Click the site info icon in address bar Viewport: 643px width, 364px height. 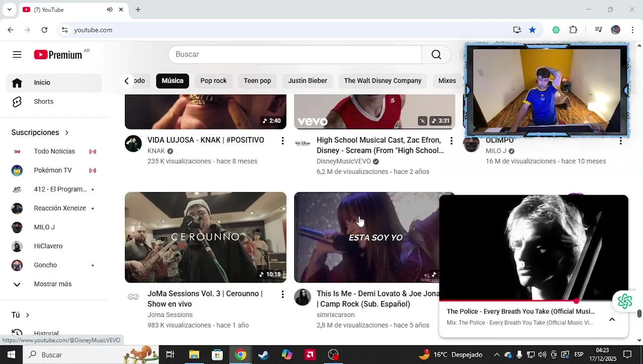(65, 30)
